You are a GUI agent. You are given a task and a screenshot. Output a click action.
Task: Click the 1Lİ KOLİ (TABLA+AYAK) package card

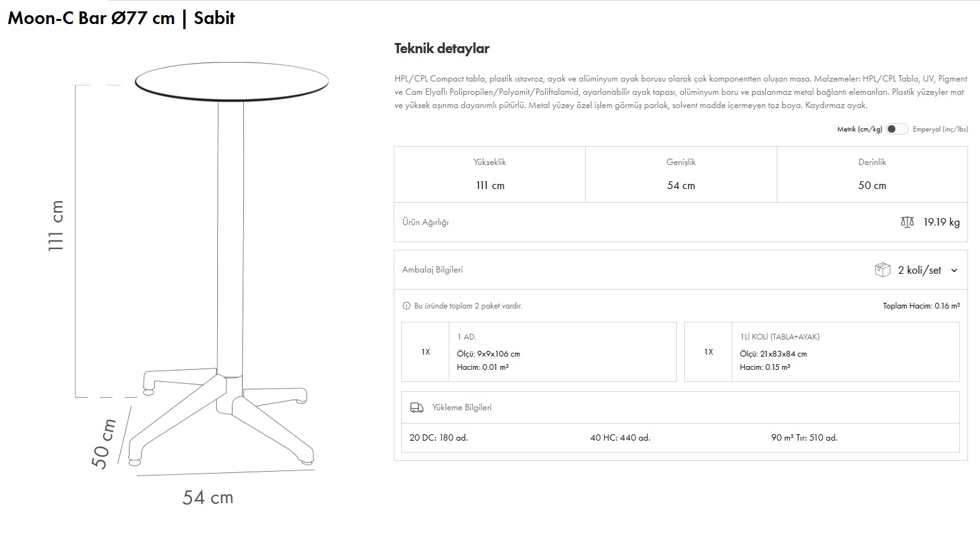821,352
